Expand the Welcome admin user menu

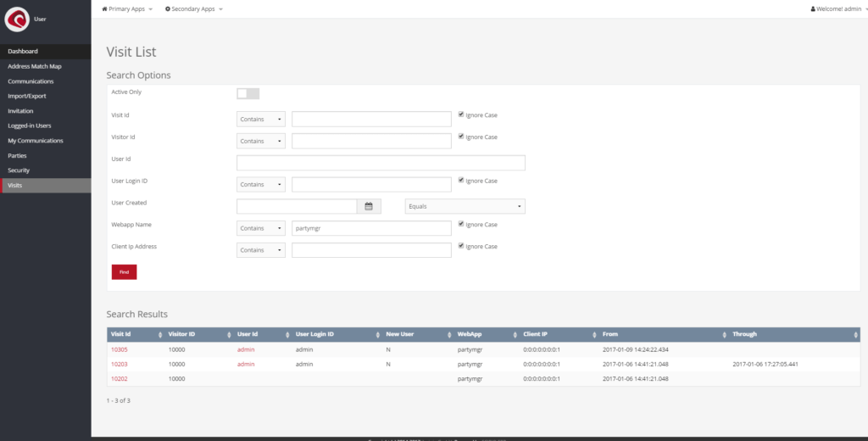click(x=837, y=8)
